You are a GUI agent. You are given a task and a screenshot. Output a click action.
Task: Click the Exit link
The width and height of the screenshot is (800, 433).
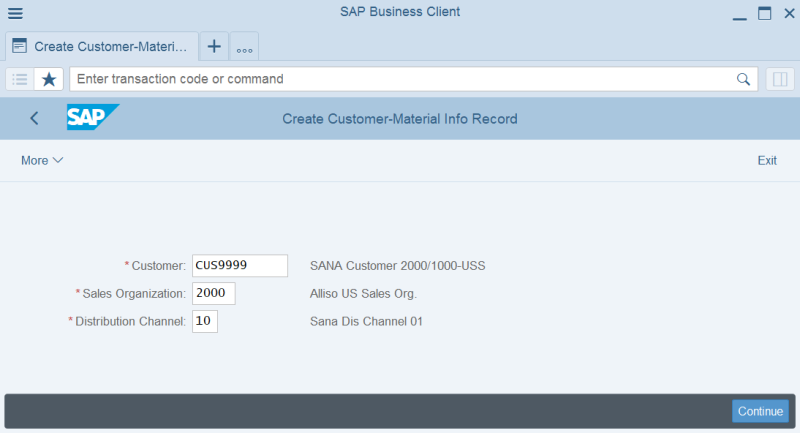[767, 160]
